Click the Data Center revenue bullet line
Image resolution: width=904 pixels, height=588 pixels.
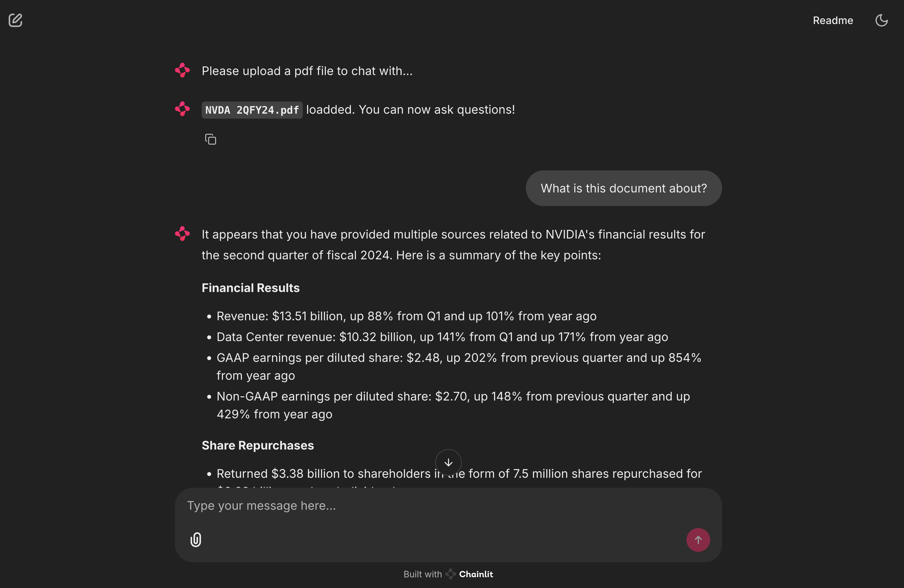click(442, 337)
